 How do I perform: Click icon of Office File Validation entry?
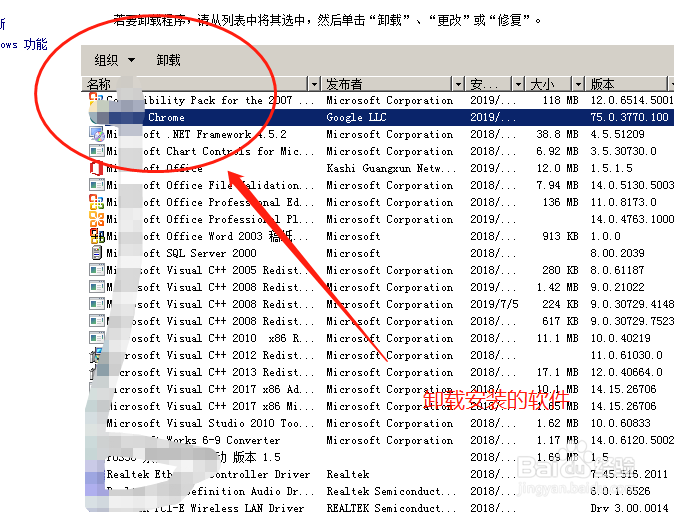[97, 185]
